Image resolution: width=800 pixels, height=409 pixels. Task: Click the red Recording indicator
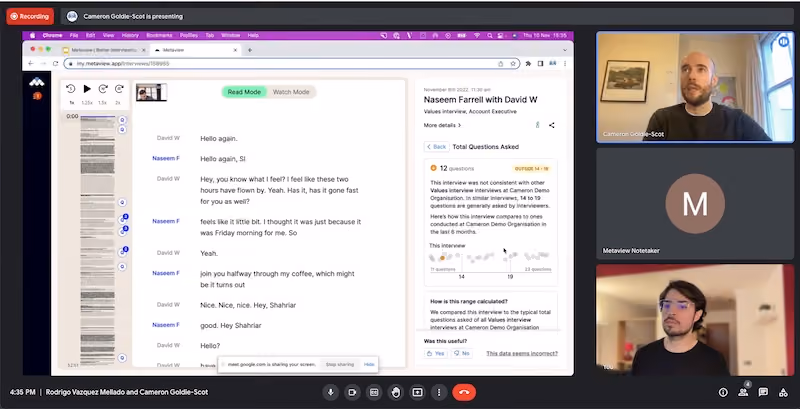point(30,16)
